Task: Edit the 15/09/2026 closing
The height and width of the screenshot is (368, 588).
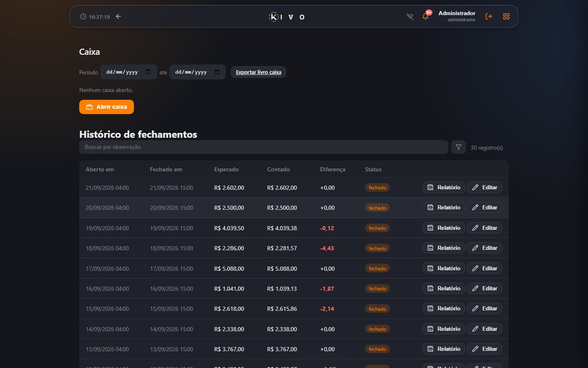Action: coord(485,308)
